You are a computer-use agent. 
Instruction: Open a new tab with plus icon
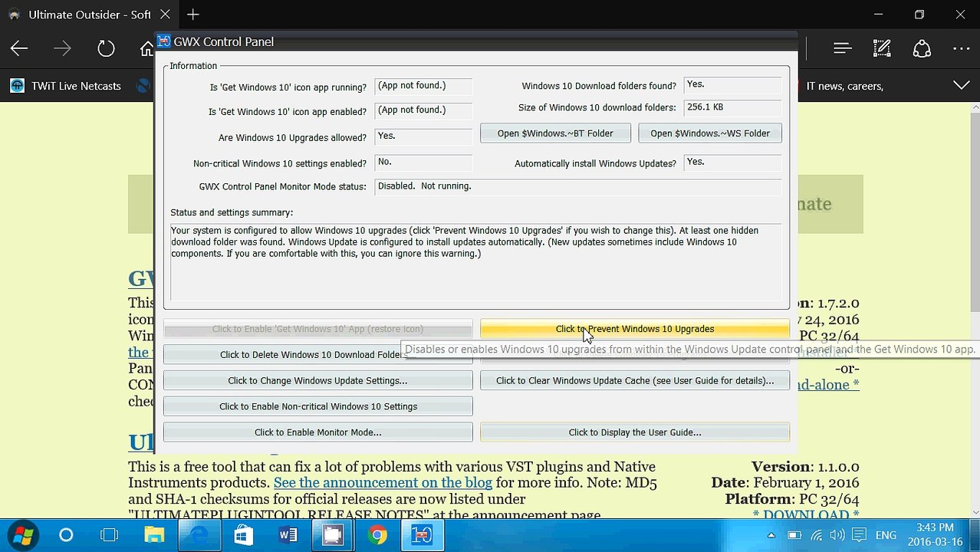pos(193,15)
